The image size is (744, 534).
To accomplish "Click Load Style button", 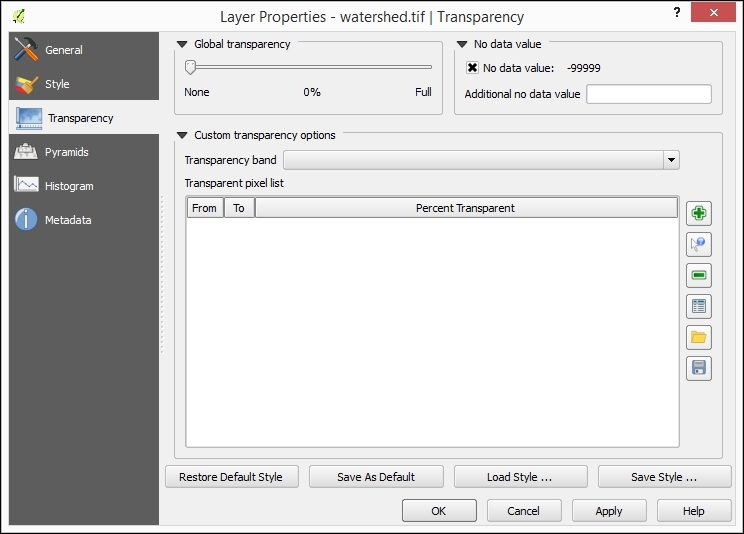I will [521, 477].
